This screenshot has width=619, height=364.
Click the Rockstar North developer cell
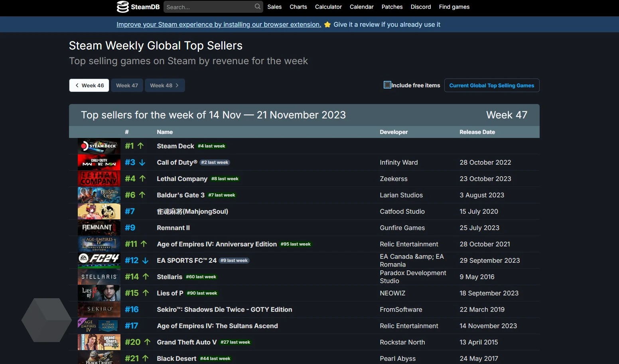click(402, 342)
